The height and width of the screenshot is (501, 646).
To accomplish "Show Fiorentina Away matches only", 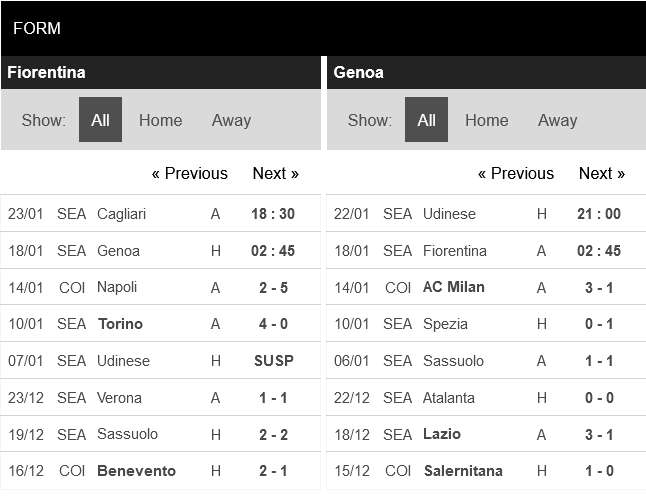I will 231,120.
